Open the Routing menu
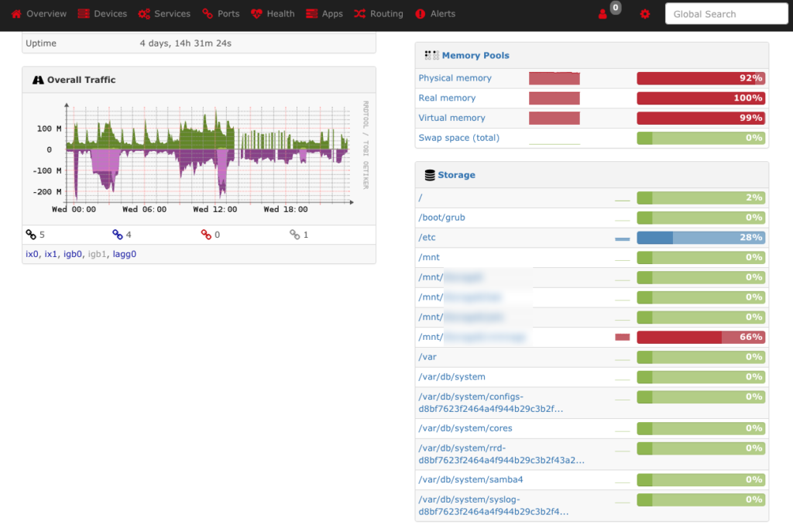This screenshot has height=532, width=793. coord(379,14)
